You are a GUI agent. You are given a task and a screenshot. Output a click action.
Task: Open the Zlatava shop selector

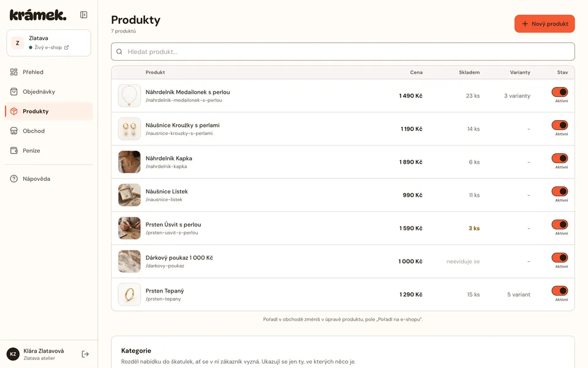click(x=49, y=43)
